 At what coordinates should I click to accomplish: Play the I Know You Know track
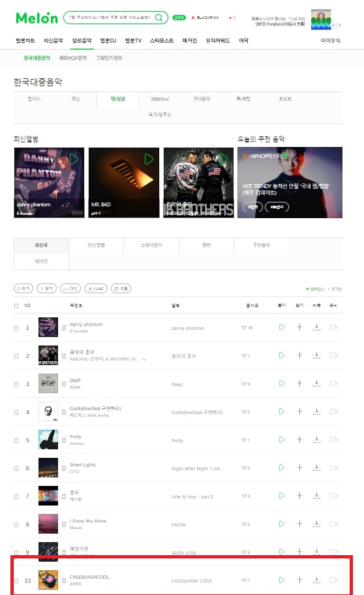tap(281, 524)
